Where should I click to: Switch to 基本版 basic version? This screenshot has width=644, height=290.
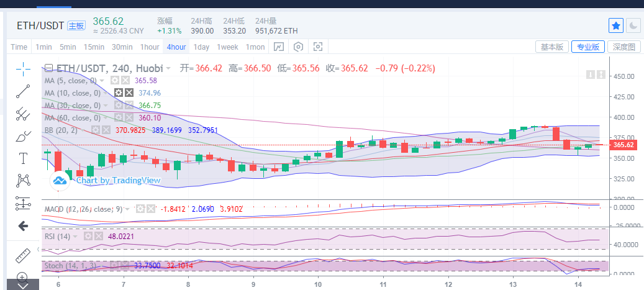click(x=552, y=47)
